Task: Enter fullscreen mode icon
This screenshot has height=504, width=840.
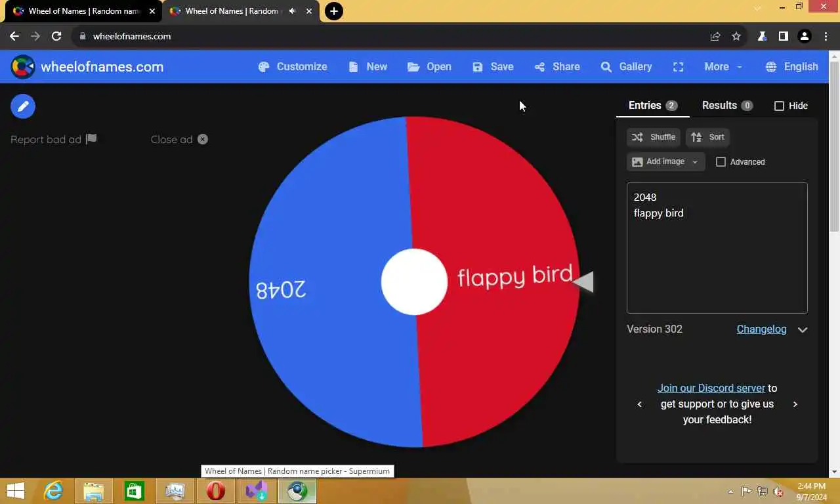Action: (x=678, y=67)
